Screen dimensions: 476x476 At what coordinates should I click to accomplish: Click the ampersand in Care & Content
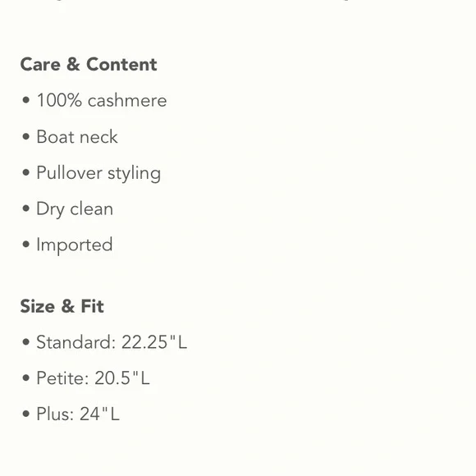[x=73, y=64]
